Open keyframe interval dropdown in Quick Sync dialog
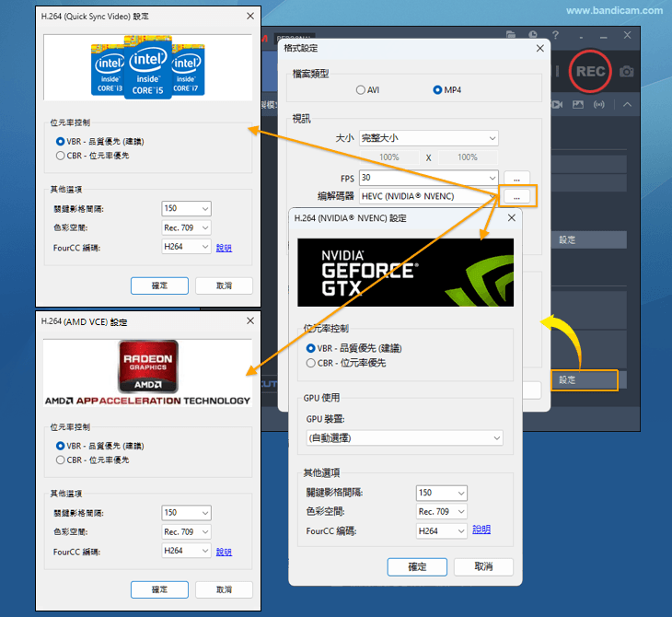The image size is (672, 617). (x=187, y=208)
